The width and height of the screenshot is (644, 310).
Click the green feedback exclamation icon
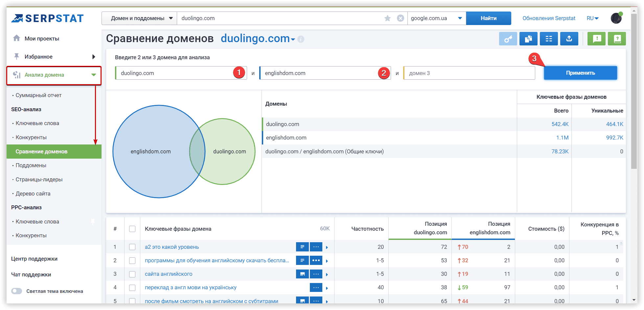point(597,39)
